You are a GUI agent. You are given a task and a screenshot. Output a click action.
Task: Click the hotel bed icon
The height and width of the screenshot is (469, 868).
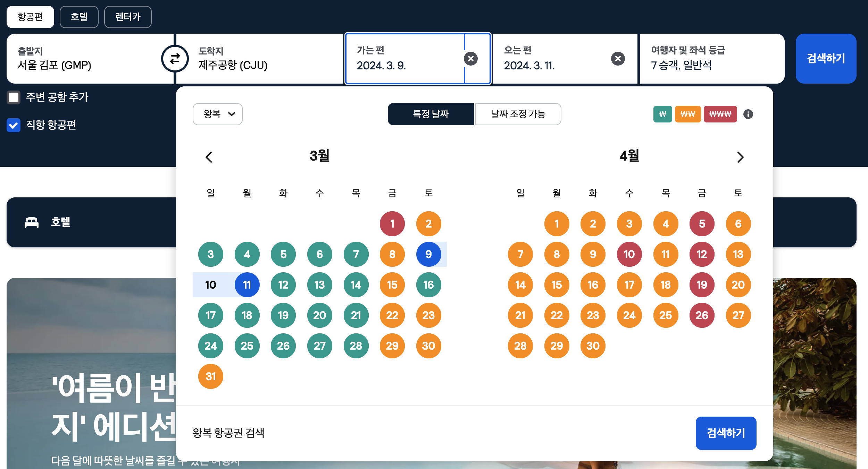tap(32, 222)
